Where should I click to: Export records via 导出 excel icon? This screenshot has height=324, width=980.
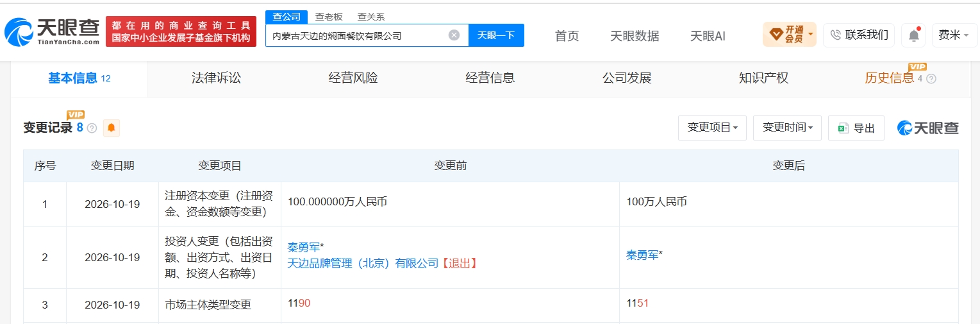[856, 128]
